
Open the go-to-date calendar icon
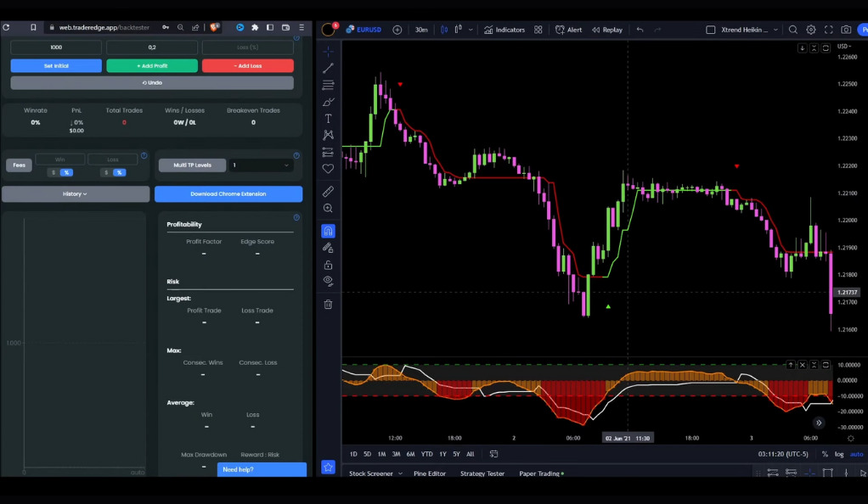pyautogui.click(x=493, y=454)
